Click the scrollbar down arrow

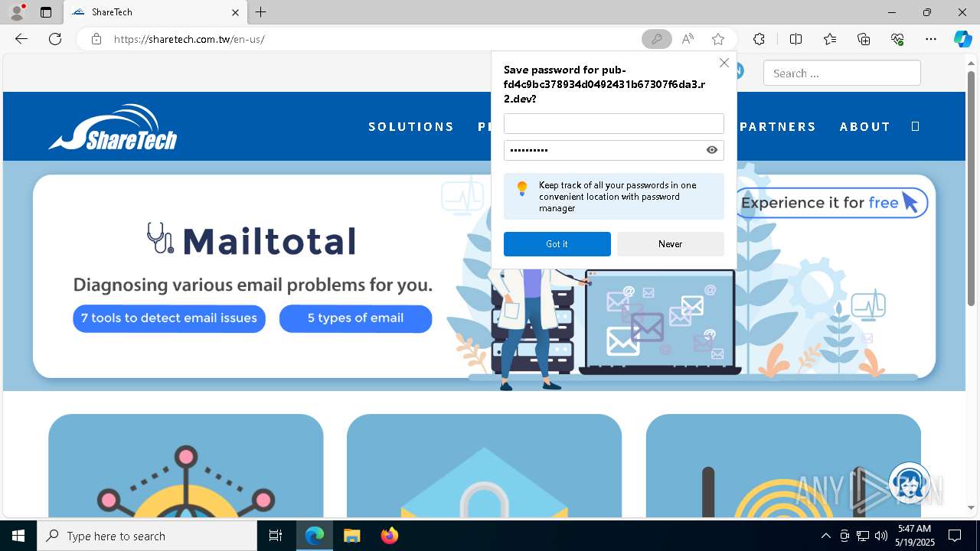tap(971, 507)
